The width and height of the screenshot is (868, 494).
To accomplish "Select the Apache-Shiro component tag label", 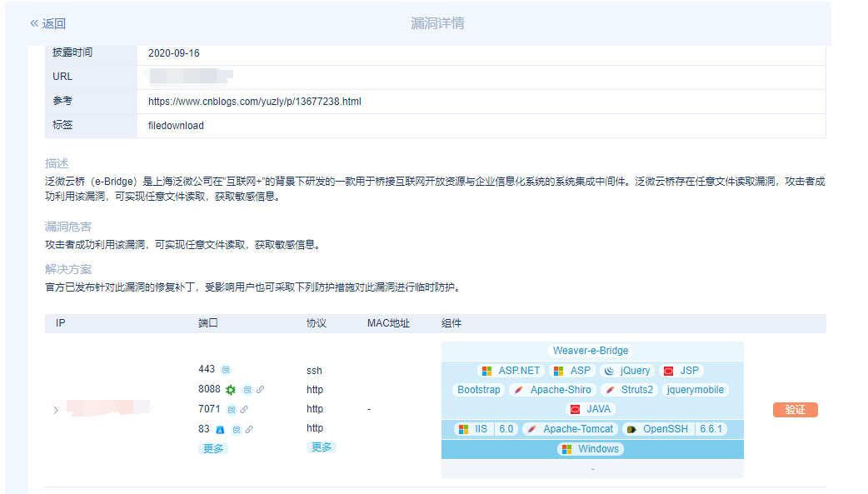I will pyautogui.click(x=561, y=390).
